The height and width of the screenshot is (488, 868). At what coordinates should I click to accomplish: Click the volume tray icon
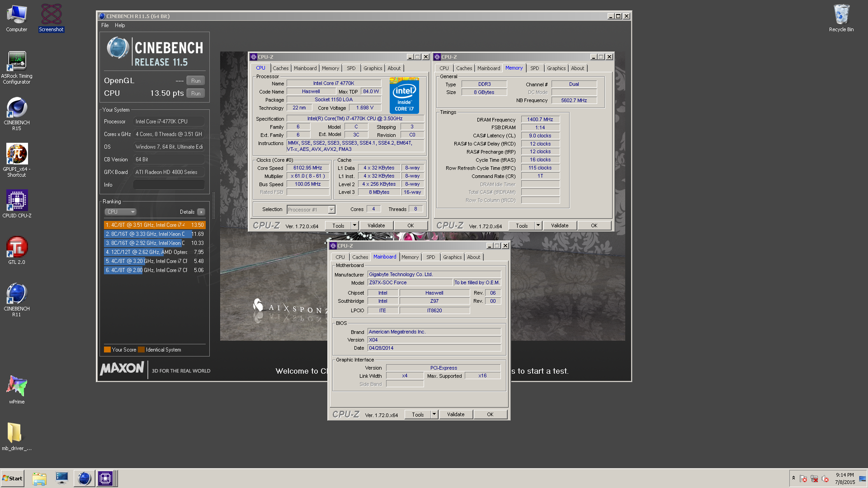click(825, 479)
